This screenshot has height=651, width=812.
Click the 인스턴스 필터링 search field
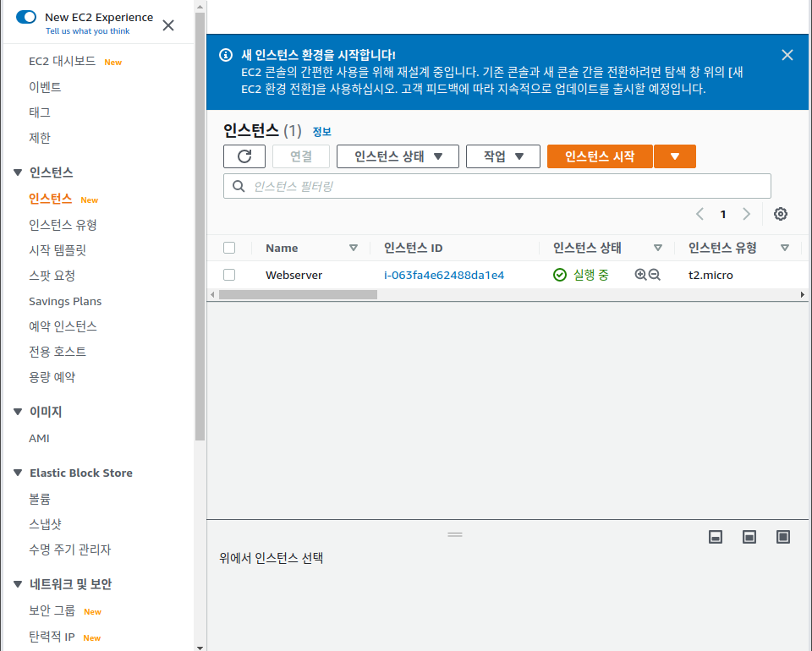(x=497, y=186)
